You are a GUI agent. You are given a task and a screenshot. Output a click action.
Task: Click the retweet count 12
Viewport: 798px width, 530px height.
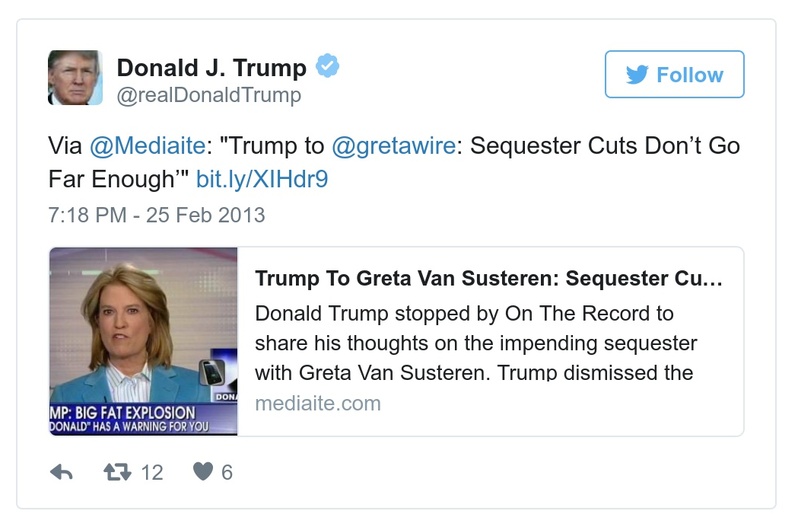(x=151, y=472)
